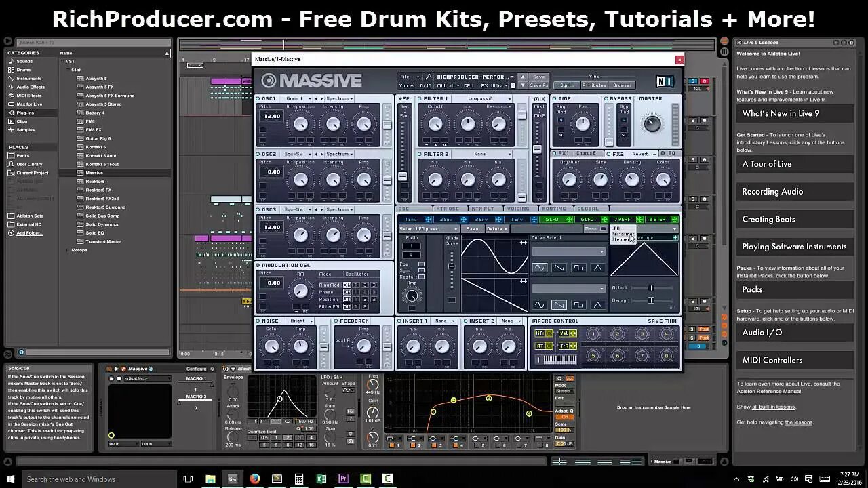The width and height of the screenshot is (868, 488).
Task: Click the 1Env modulation assign cross icon
Action: 429,220
